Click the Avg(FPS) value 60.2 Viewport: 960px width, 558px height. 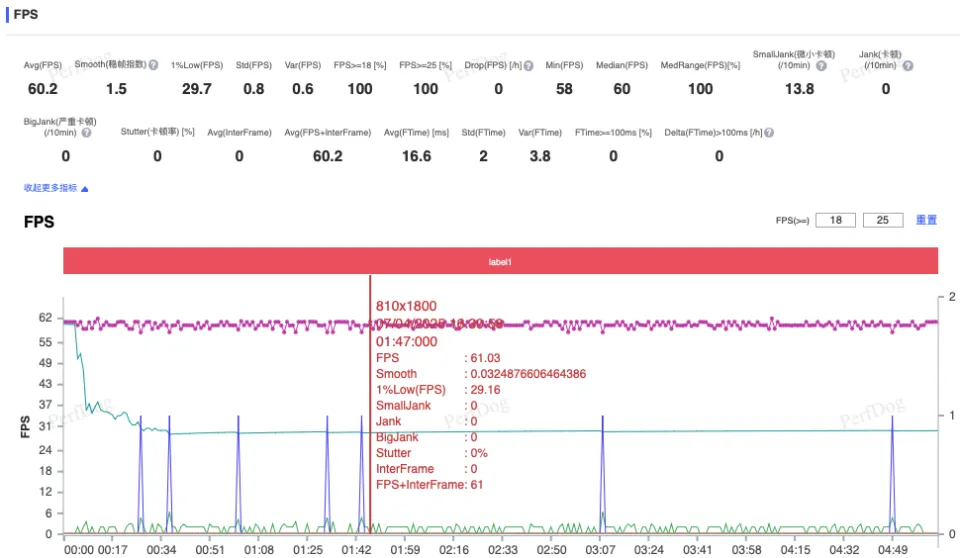pyautogui.click(x=42, y=89)
